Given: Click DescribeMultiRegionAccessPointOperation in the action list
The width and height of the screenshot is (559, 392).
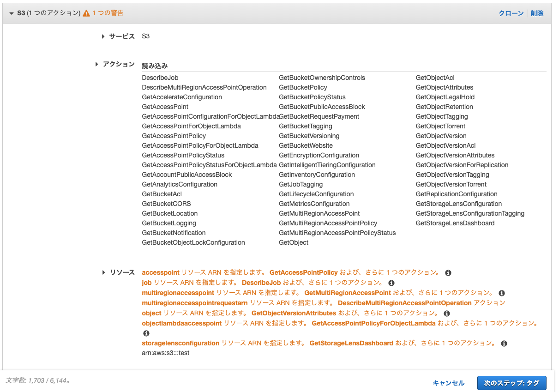Looking at the screenshot, I should [204, 87].
